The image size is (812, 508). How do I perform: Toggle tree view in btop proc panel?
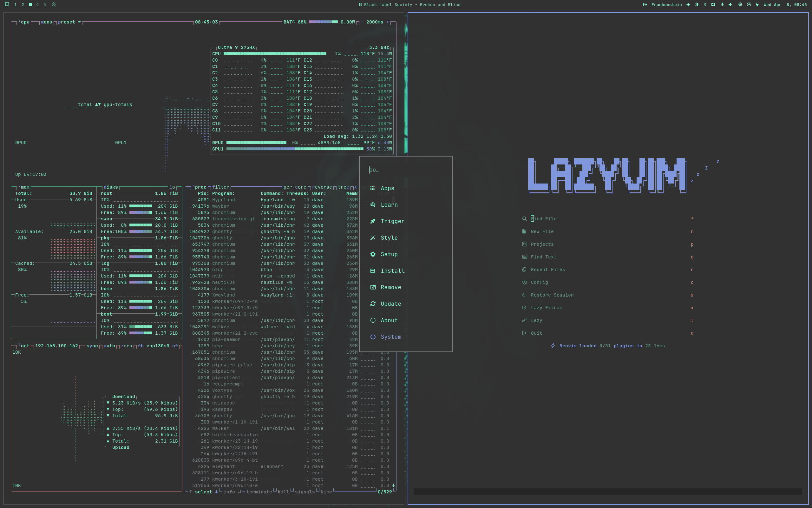(x=343, y=187)
